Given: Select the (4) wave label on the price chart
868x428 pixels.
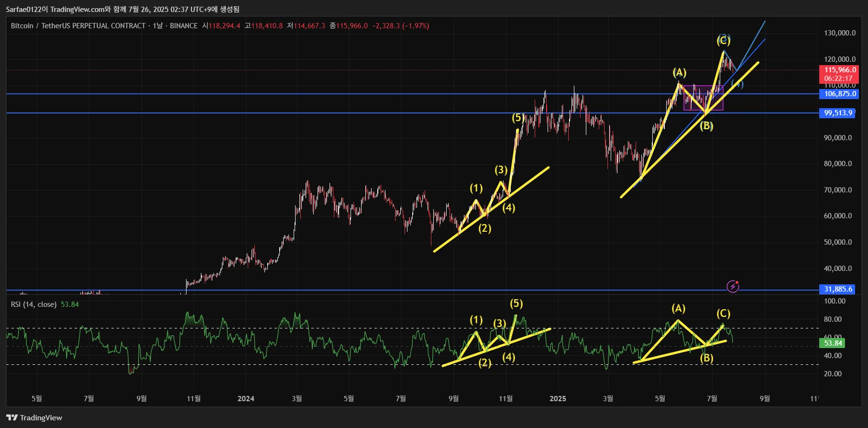Looking at the screenshot, I should (509, 208).
